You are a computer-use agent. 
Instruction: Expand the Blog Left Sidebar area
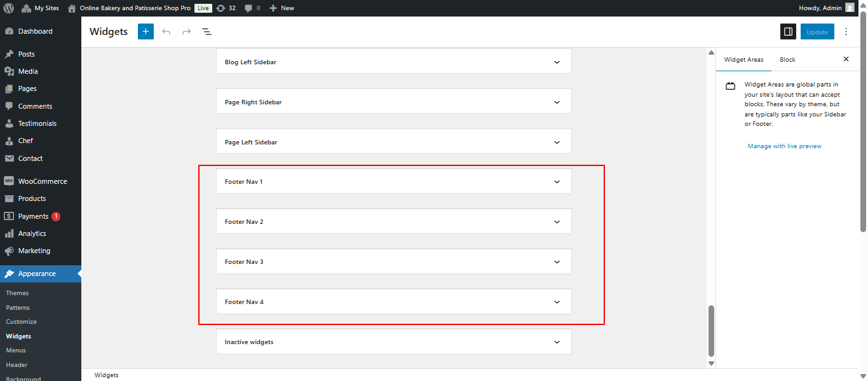(556, 61)
